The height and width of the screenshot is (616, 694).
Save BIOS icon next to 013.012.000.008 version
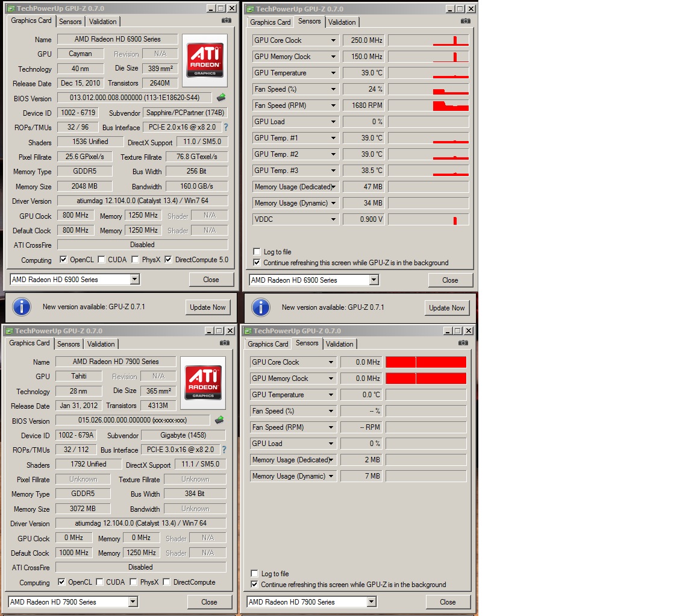tap(221, 98)
